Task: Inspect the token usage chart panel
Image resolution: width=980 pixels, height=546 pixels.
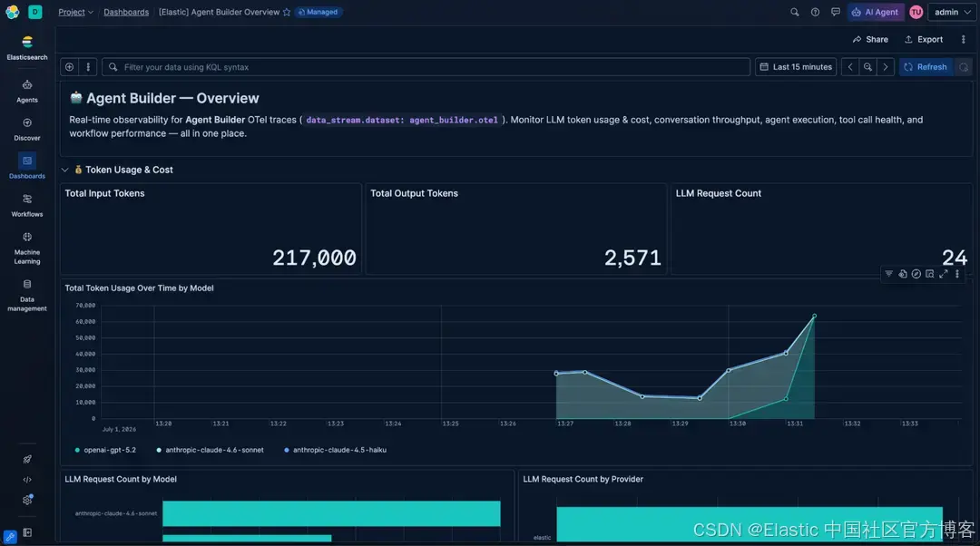Action: click(x=930, y=274)
